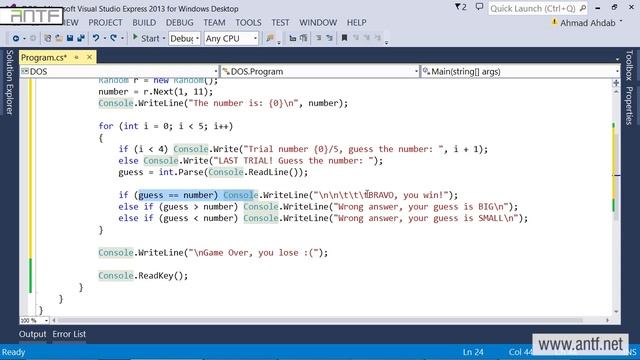Open the HELP menu
This screenshot has height=360, width=640.
point(356,22)
